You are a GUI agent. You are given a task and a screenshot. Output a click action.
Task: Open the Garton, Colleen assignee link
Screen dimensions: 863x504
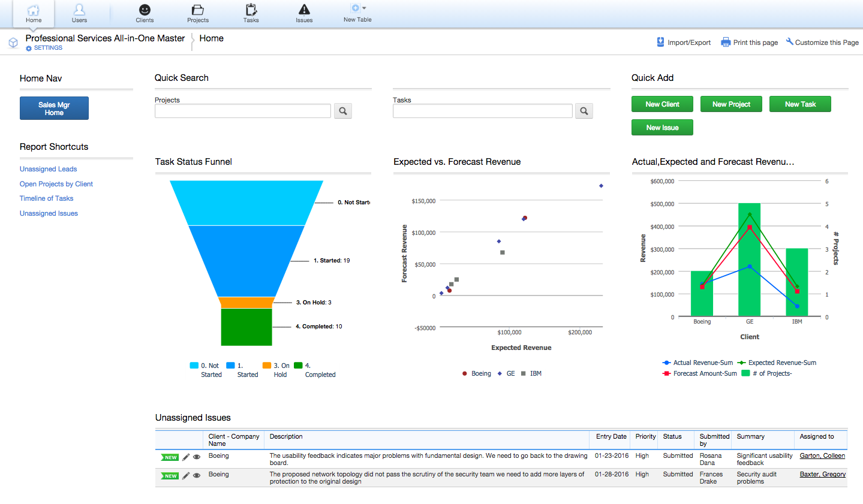(x=822, y=455)
